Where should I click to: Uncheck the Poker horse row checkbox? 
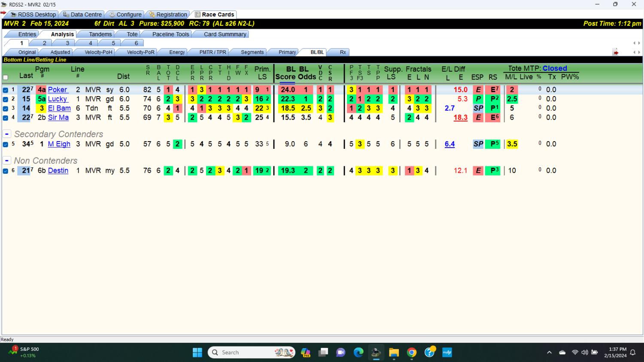pos(6,90)
